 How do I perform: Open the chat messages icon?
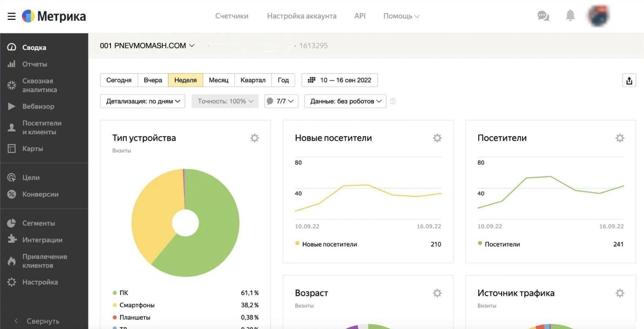coord(543,16)
